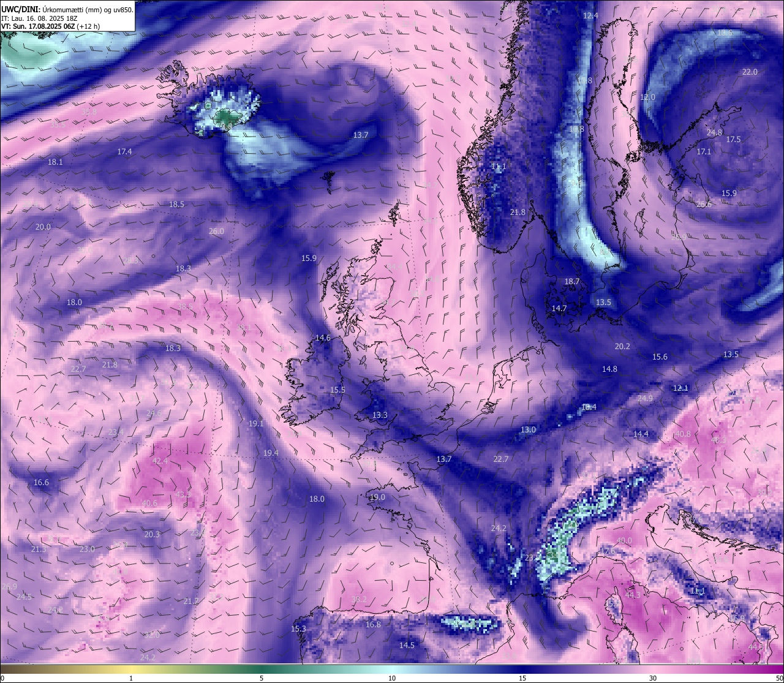Click the VT: Sun. 17.08.2025 06Z line
Image resolution: width=784 pixels, height=683 pixels.
[x=50, y=26]
